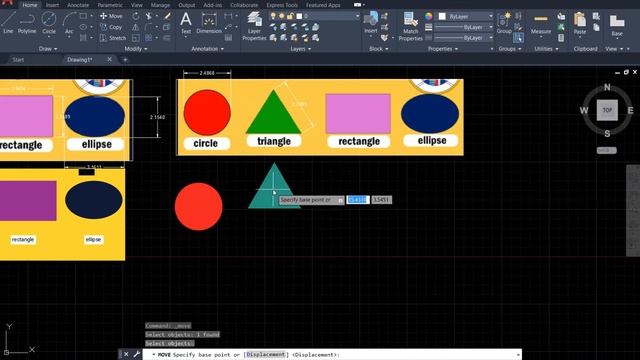Click the Copy button in Modify

111,27
